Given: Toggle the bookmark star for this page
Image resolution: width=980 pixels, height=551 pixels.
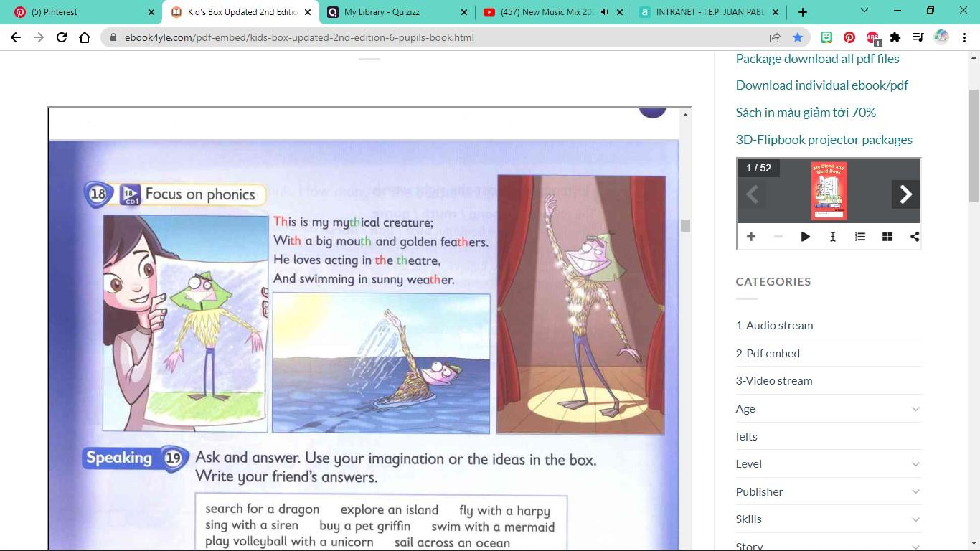Looking at the screenshot, I should pyautogui.click(x=798, y=37).
